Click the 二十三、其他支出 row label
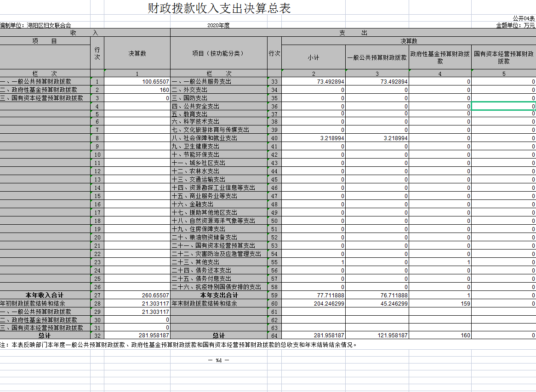The height and width of the screenshot is (392, 536). (218, 262)
